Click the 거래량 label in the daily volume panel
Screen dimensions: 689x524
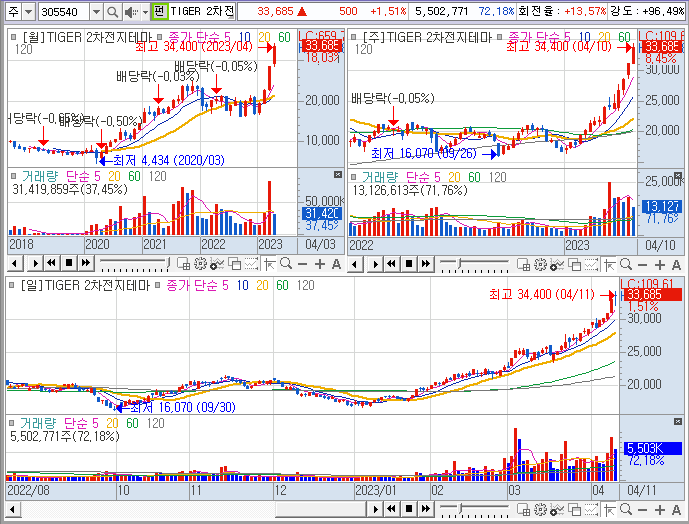click(x=38, y=423)
